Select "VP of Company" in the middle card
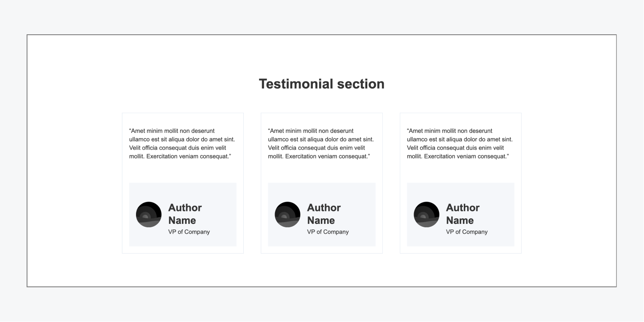The width and height of the screenshot is (644, 322). 328,232
